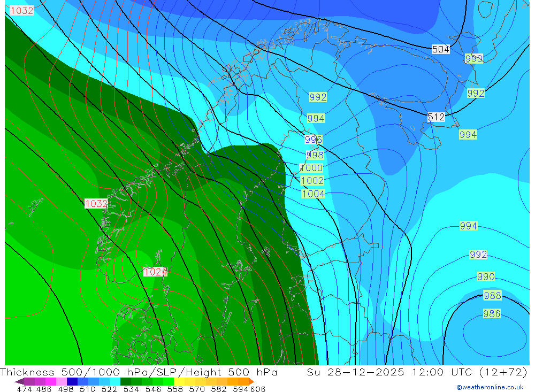Click the bright yellow legend swatch above 558

pyautogui.click(x=179, y=381)
